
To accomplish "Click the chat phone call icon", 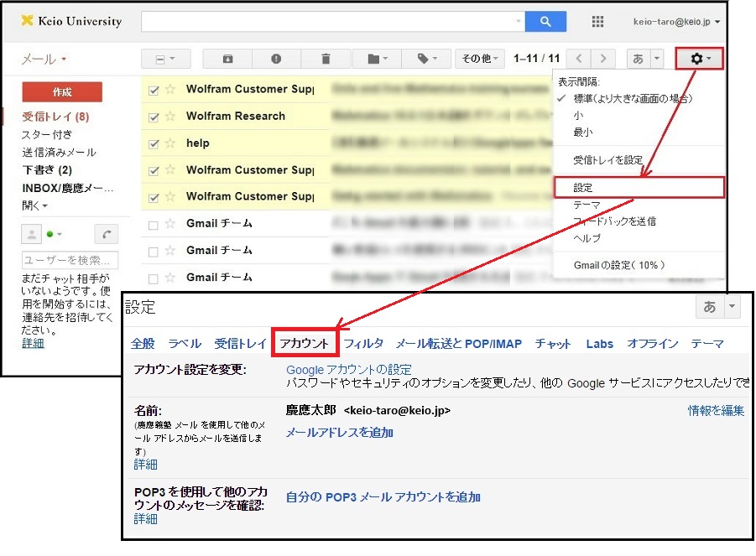I will (106, 234).
